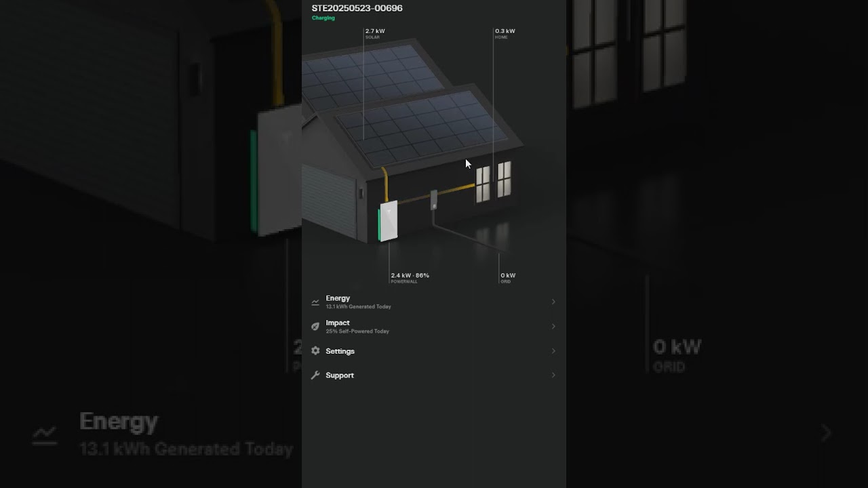Viewport: 868px width, 488px height.
Task: Tap the front solar panel array
Action: pyautogui.click(x=422, y=128)
